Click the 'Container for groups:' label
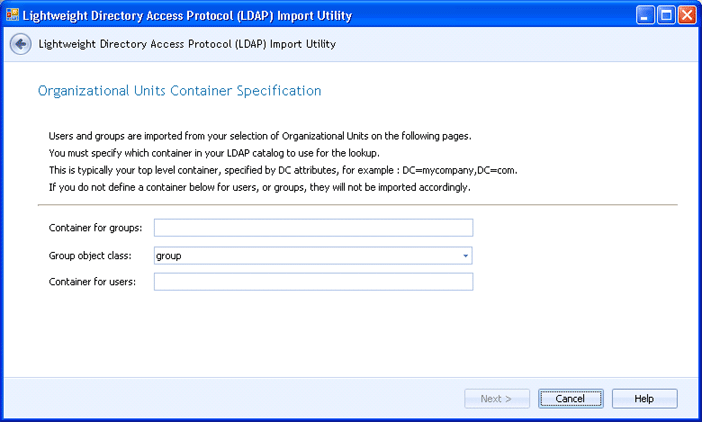Image resolution: width=702 pixels, height=422 pixels. 95,228
